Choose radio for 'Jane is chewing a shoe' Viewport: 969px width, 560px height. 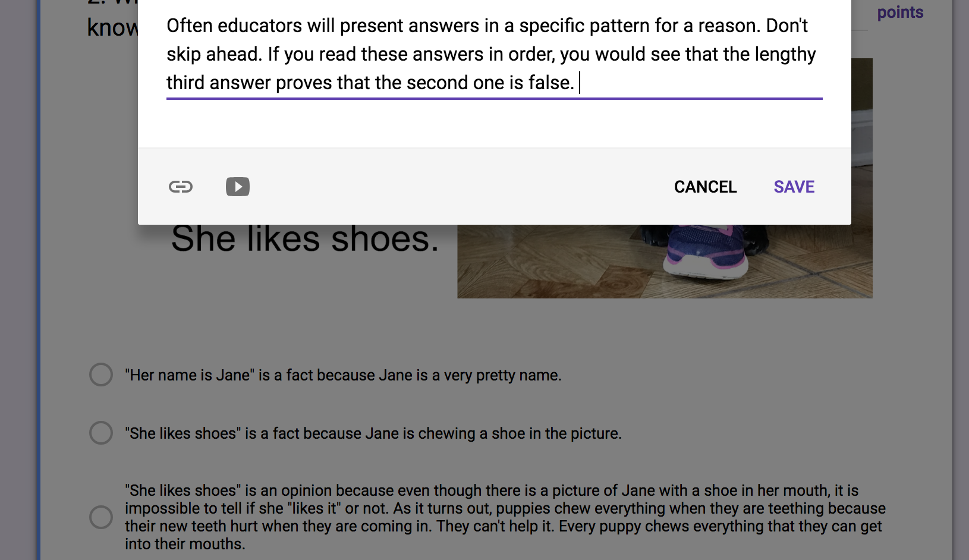(x=101, y=433)
